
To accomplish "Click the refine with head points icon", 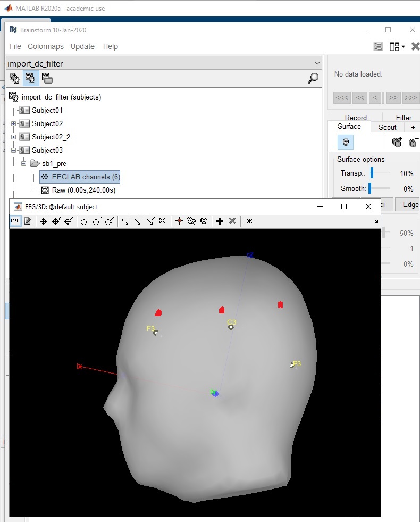I will (204, 221).
